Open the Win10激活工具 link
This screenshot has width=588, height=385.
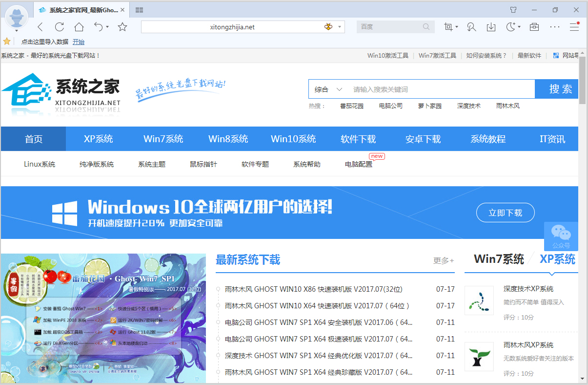coord(388,56)
